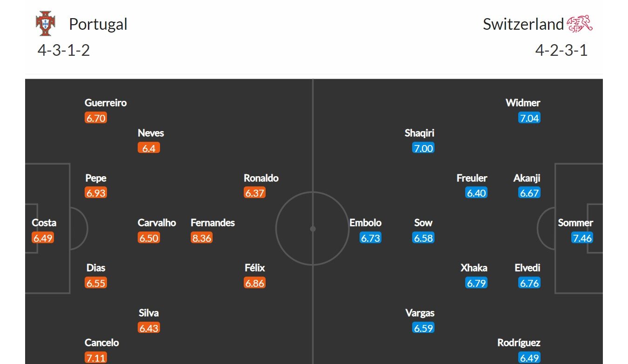The image size is (628, 364).
Task: Click the Switzerland federation logo icon
Action: [580, 24]
